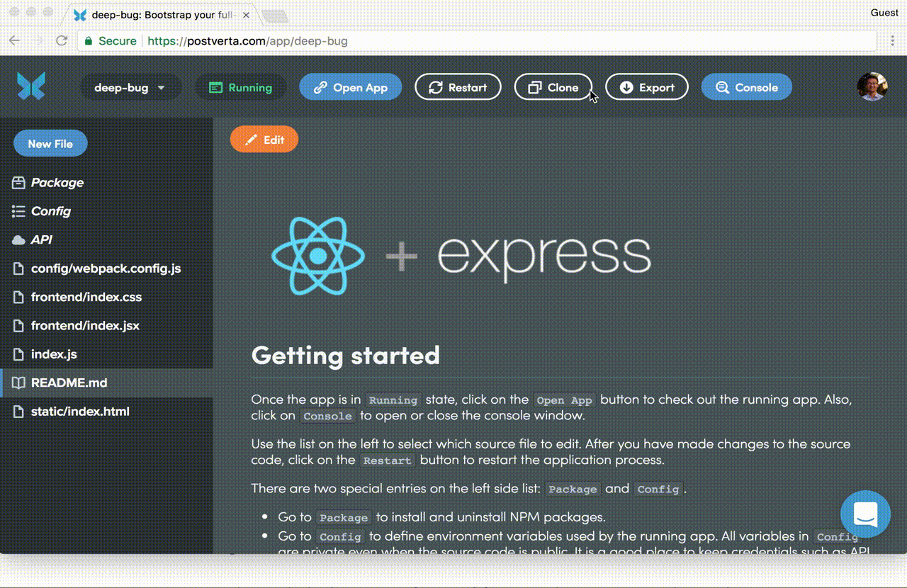Open the chat support widget
907x588 pixels.
(x=865, y=515)
